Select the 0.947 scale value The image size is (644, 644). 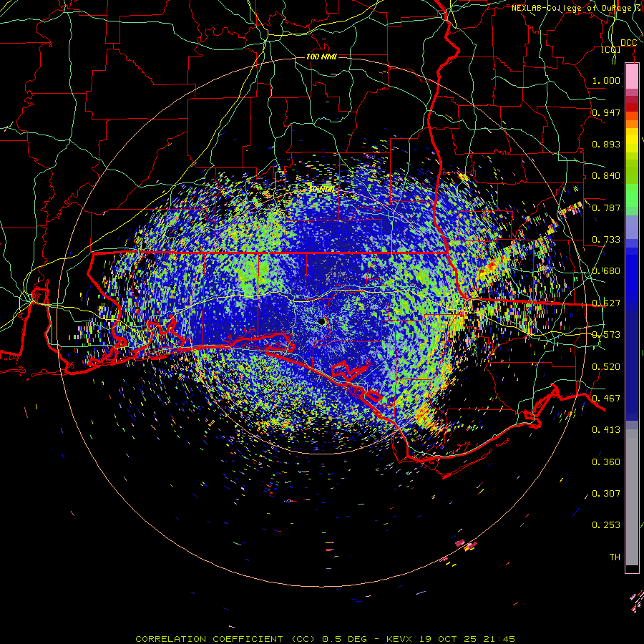[606, 112]
